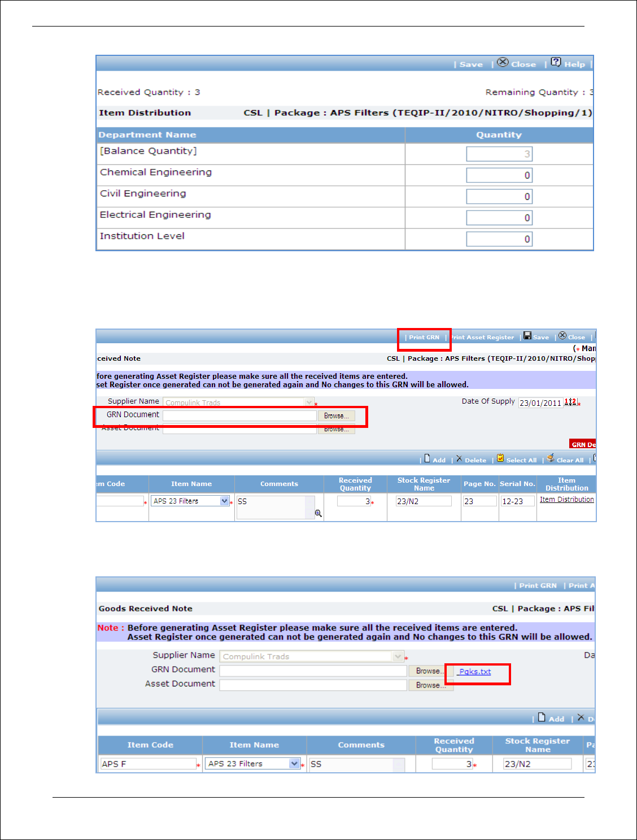Viewport: 637px width, 840px height.
Task: Open Help icon in Item Distribution panel
Action: coord(556,62)
